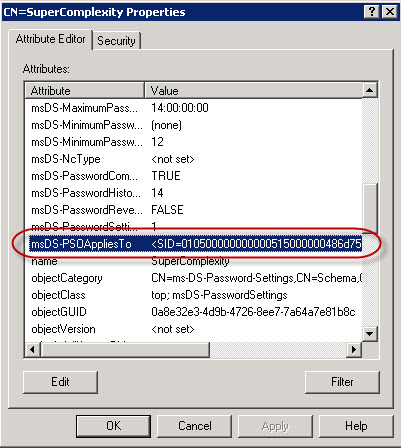
Task: Confirm with the OK button
Action: [x=113, y=426]
